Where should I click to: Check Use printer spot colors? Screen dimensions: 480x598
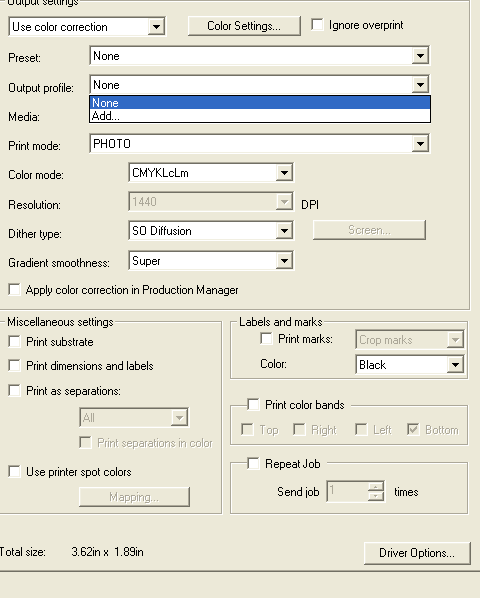[x=14, y=471]
